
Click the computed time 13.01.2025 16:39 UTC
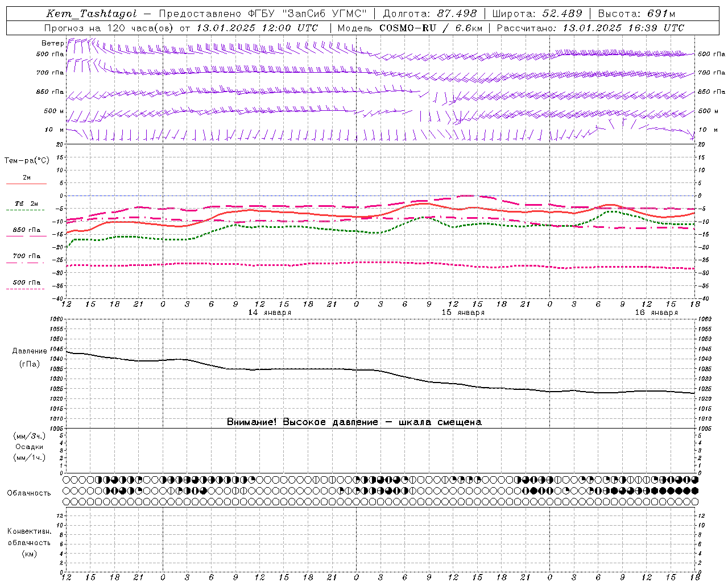click(x=623, y=28)
